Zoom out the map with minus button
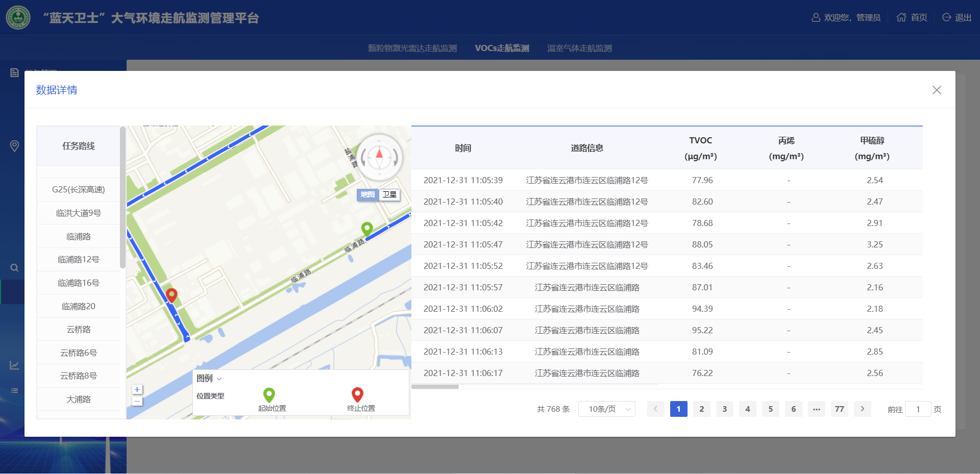Viewport: 980px width, 474px height. (137, 402)
